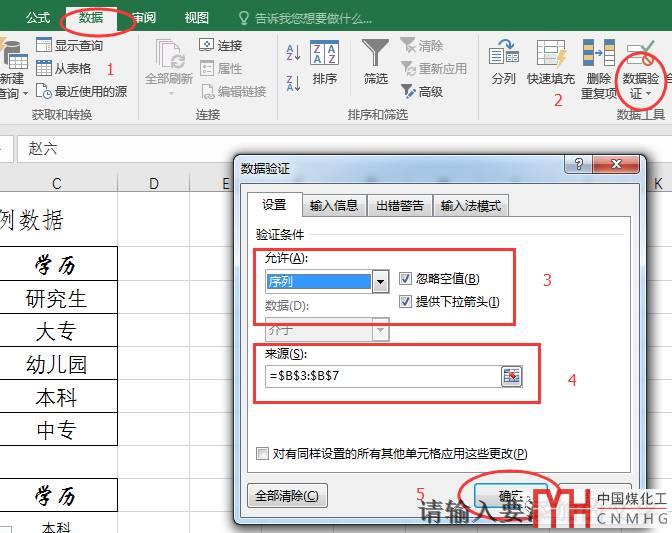Toggle the Filter (筛选) funnel
The height and width of the screenshot is (533, 672).
pos(375,63)
